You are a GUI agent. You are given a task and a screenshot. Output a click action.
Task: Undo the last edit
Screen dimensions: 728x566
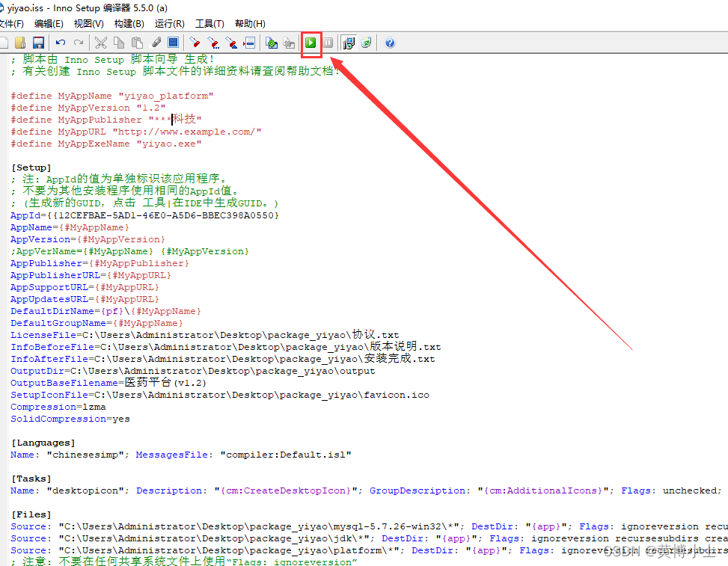[x=61, y=43]
